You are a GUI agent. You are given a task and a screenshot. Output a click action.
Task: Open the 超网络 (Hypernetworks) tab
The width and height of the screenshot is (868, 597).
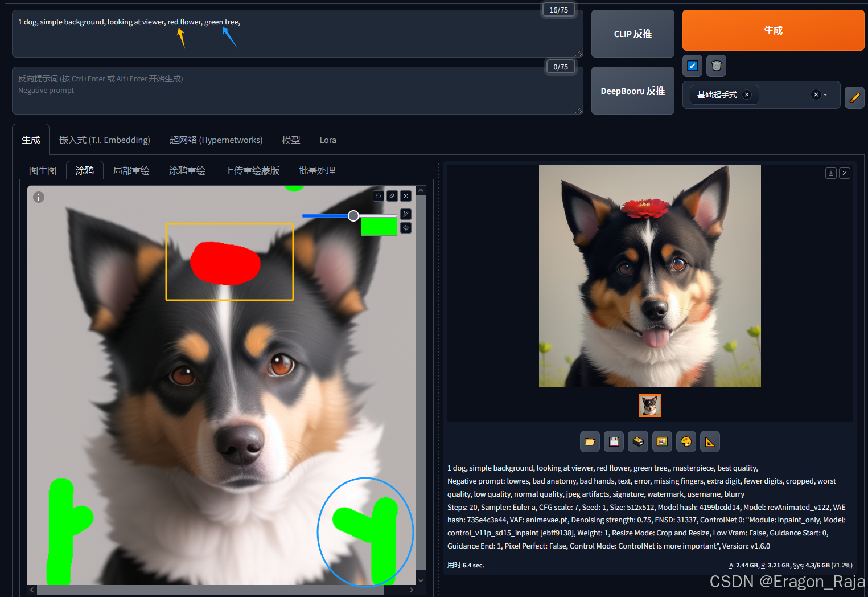click(216, 140)
